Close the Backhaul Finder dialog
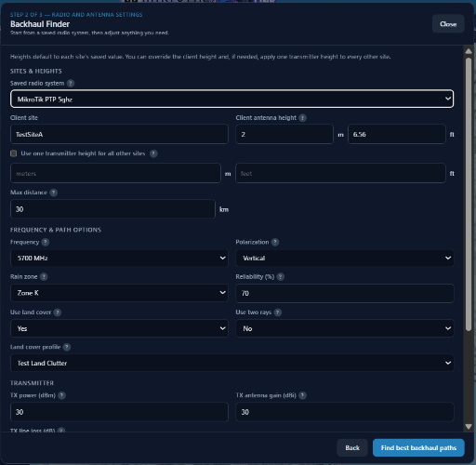This screenshot has height=465, width=476. pos(448,24)
